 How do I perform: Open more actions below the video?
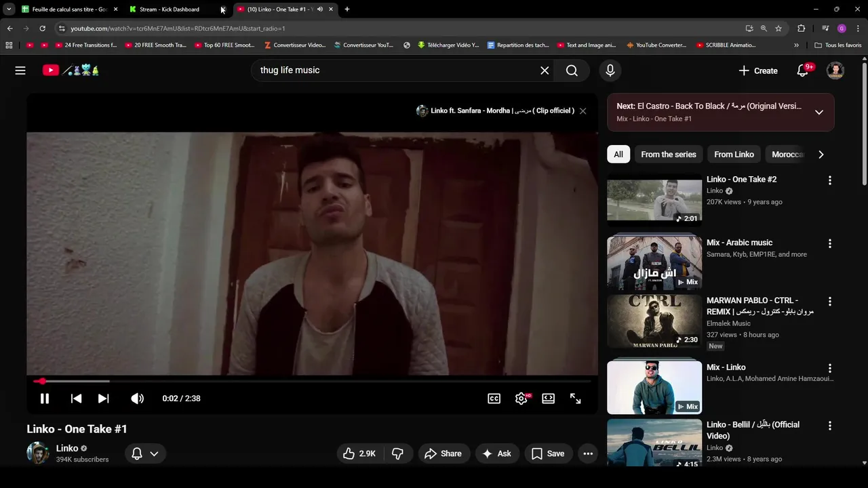click(x=588, y=453)
